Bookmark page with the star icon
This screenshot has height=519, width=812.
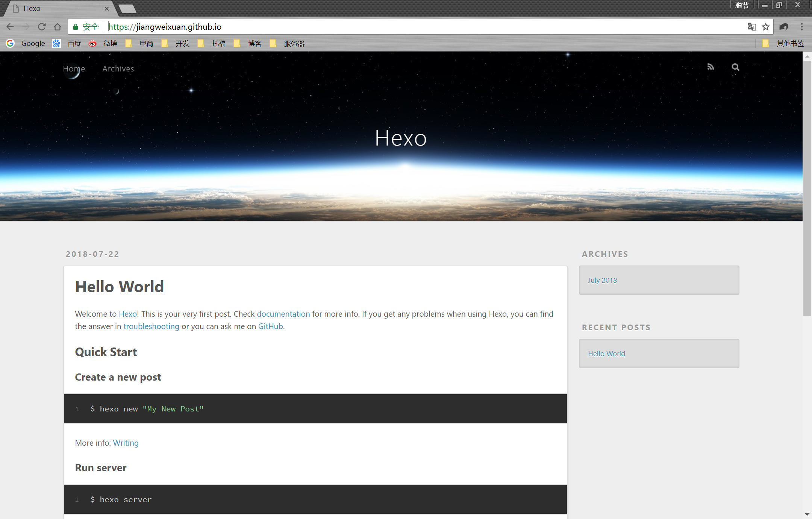click(x=765, y=27)
